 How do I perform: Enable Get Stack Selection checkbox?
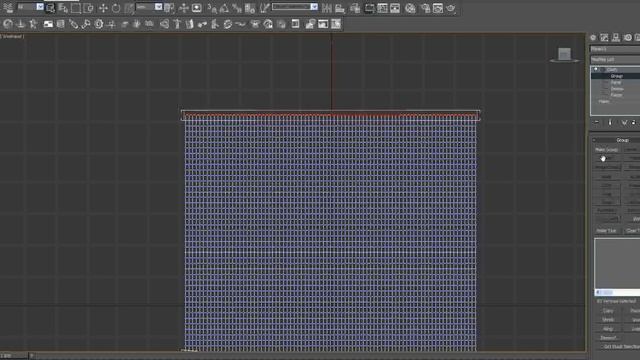coord(601,347)
